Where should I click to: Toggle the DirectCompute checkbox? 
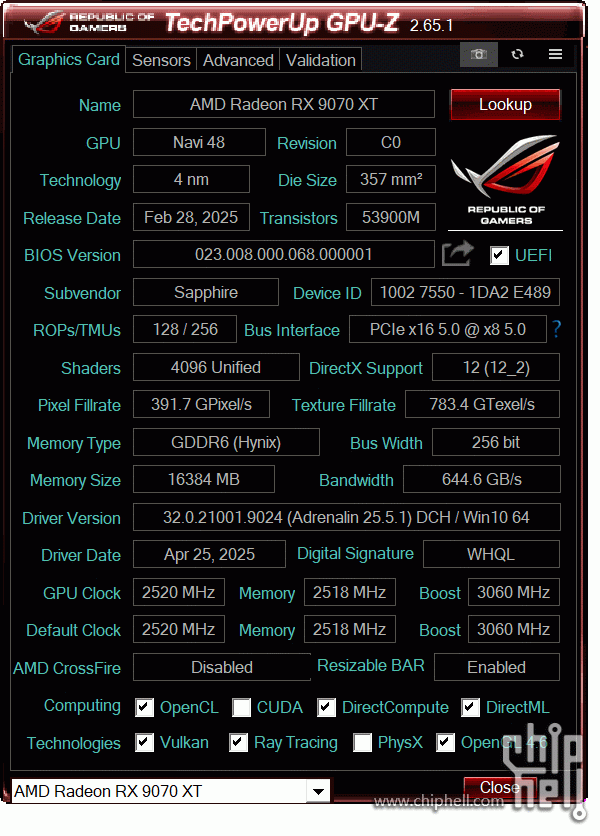pyautogui.click(x=326, y=708)
